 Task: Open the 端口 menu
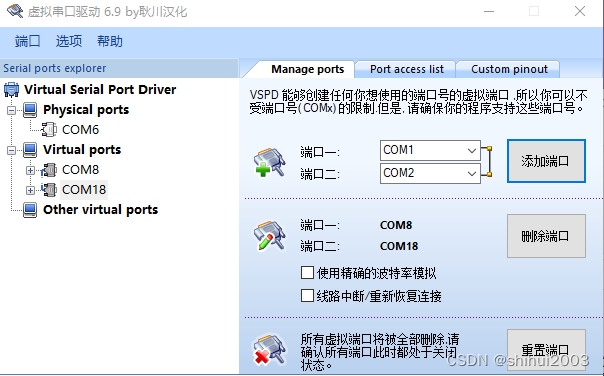27,41
